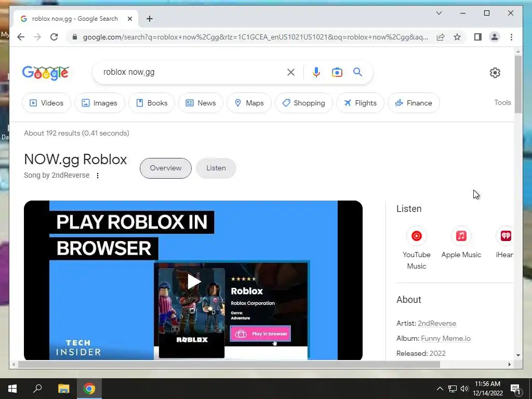The image size is (532, 399).
Task: Click the scroll right arrow
Action: pyautogui.click(x=509, y=364)
